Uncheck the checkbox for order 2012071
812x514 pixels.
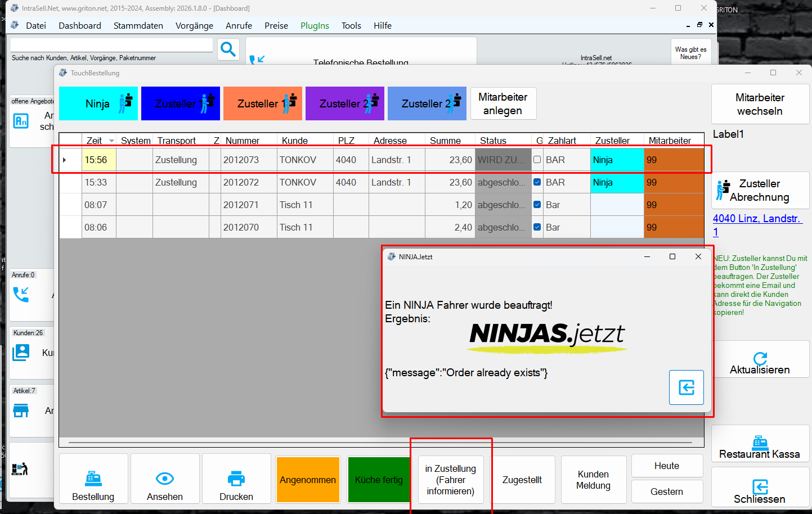(x=537, y=205)
